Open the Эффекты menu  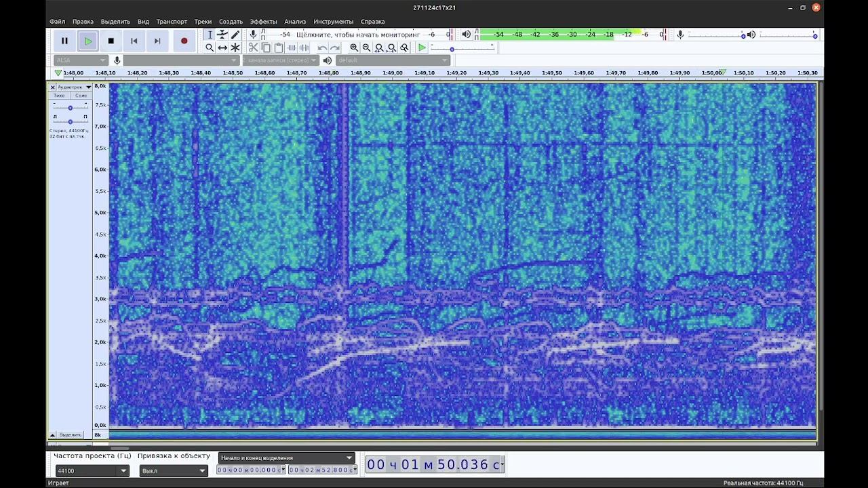click(x=263, y=22)
